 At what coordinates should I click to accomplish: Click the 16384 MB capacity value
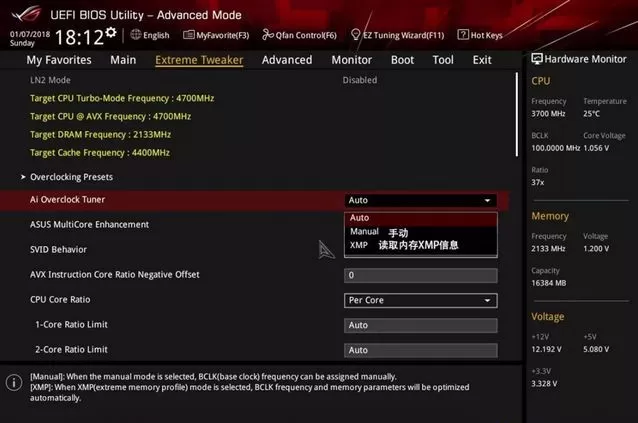548,283
